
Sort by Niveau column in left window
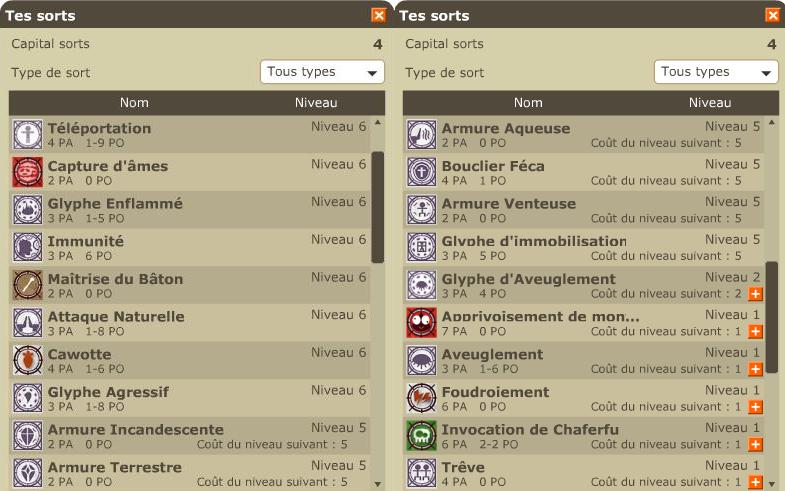[316, 103]
